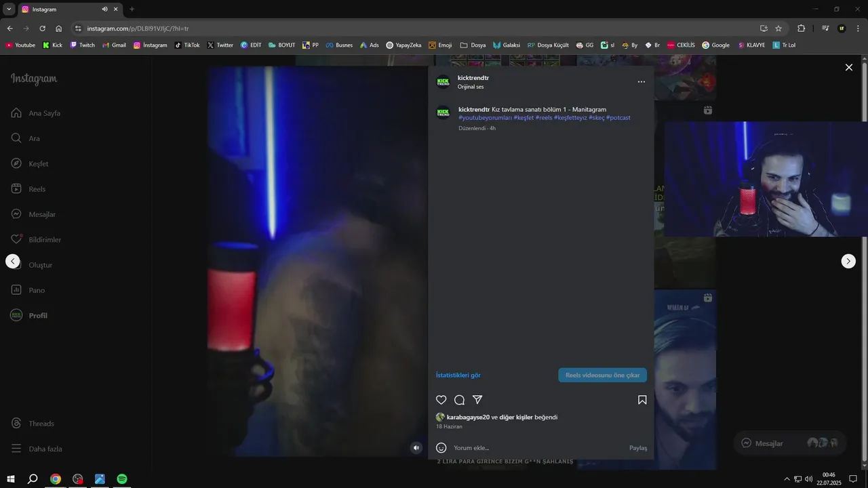
Task: Show hidden system tray icons
Action: pos(787,479)
